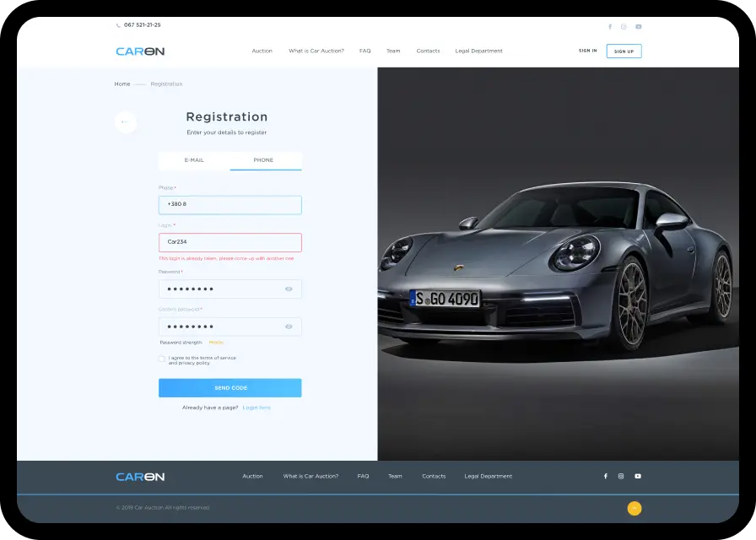Click the 2019 Car Auction copyright text

tap(163, 508)
